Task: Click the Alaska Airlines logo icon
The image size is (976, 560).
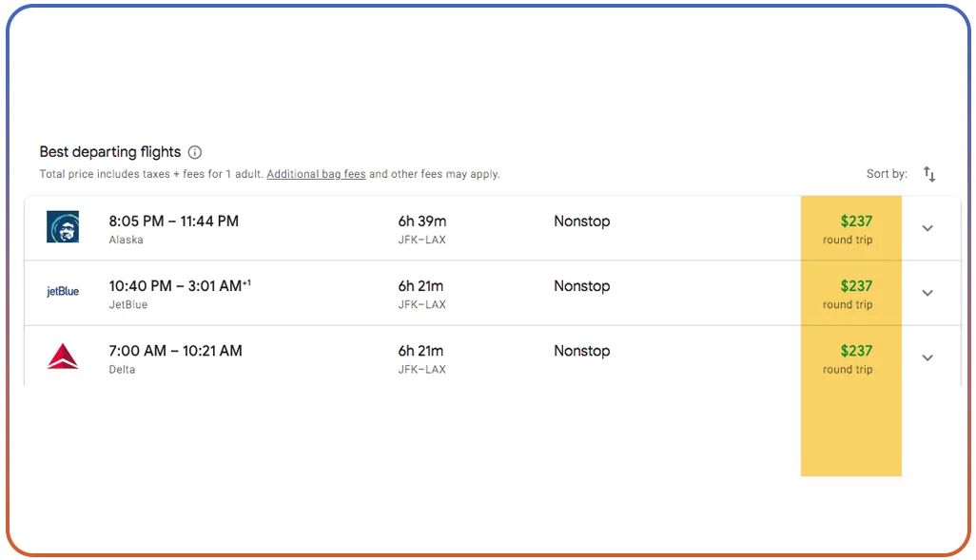Action: click(63, 227)
